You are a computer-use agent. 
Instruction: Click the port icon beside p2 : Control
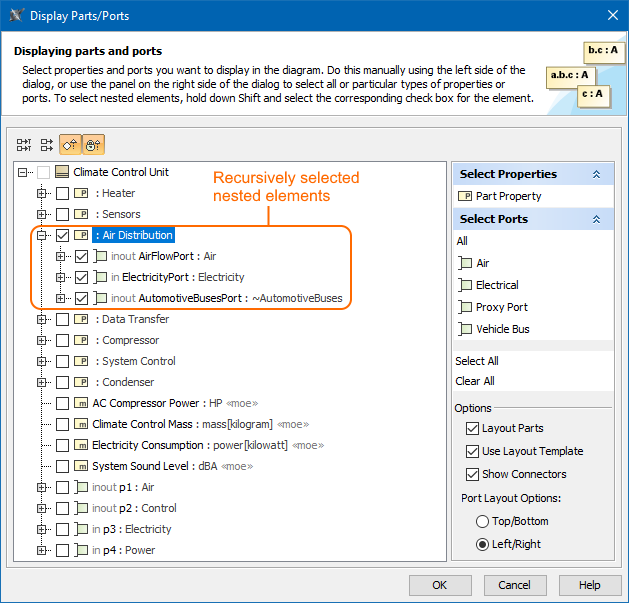(x=81, y=508)
